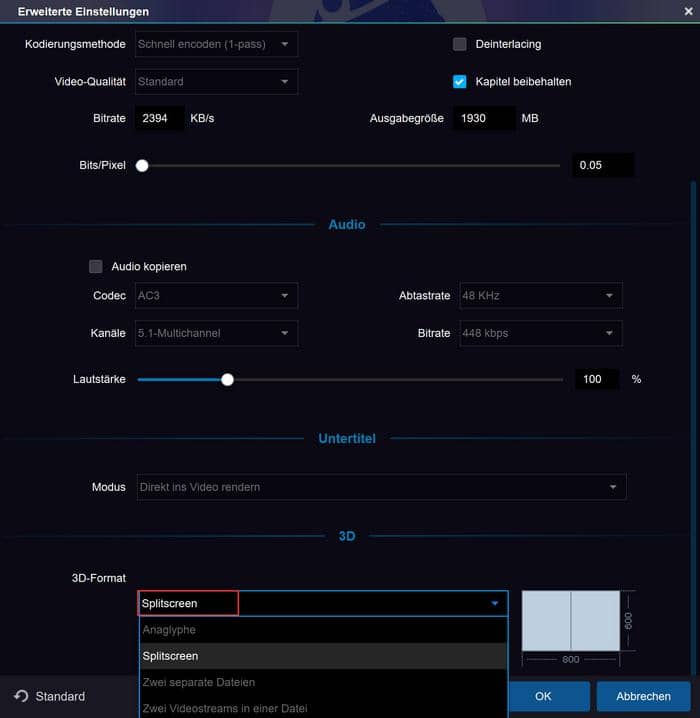Open the Abtastrate 48 KHz dropdown
This screenshot has width=700, height=718.
tap(540, 296)
